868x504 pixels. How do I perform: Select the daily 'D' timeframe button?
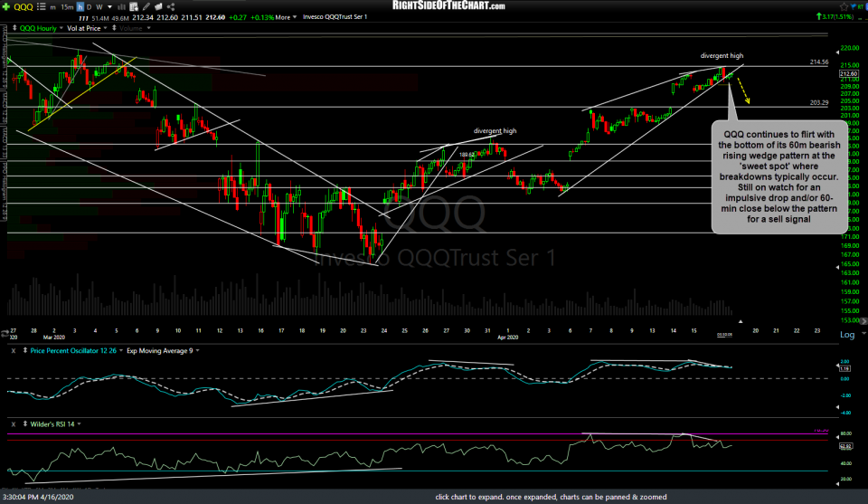click(x=90, y=7)
